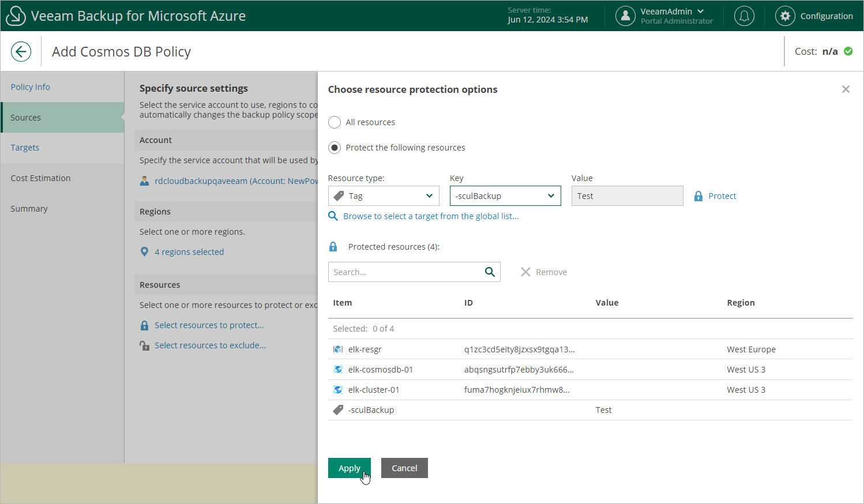Image resolution: width=864 pixels, height=504 pixels.
Task: Select the elk-cosmosdb-01 row name
Action: pyautogui.click(x=380, y=370)
